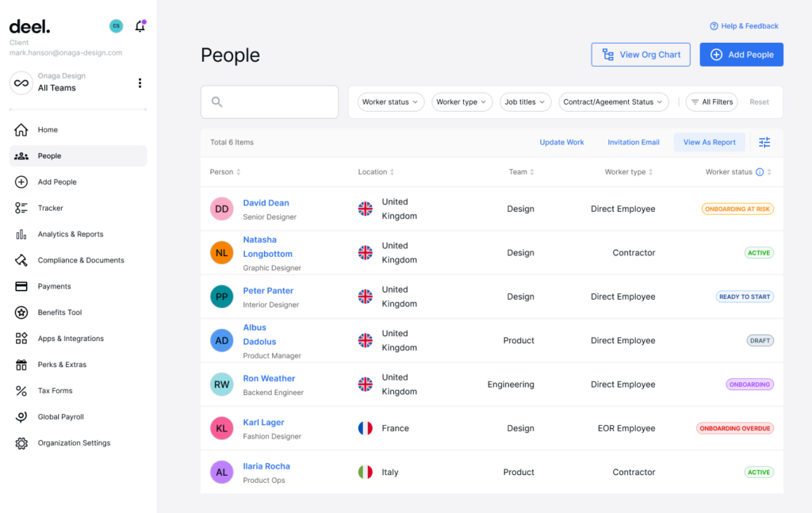Screen dimensions: 812x513
Task: Open the All Teams options menu
Action: pos(140,83)
